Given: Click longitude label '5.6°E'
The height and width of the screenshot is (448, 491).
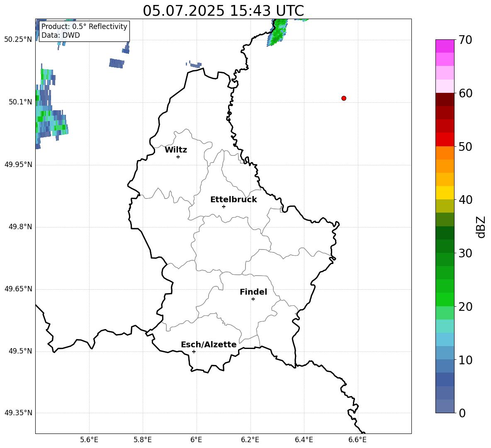Looking at the screenshot, I should point(89,440).
